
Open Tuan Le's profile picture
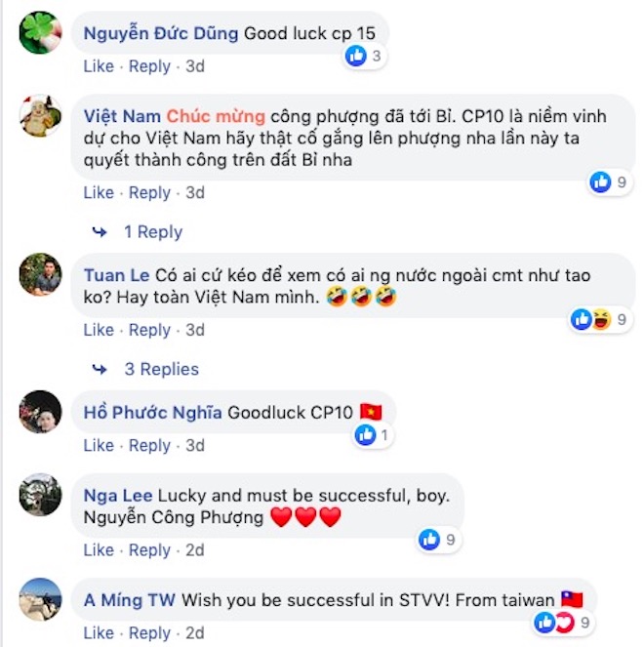tap(40, 274)
